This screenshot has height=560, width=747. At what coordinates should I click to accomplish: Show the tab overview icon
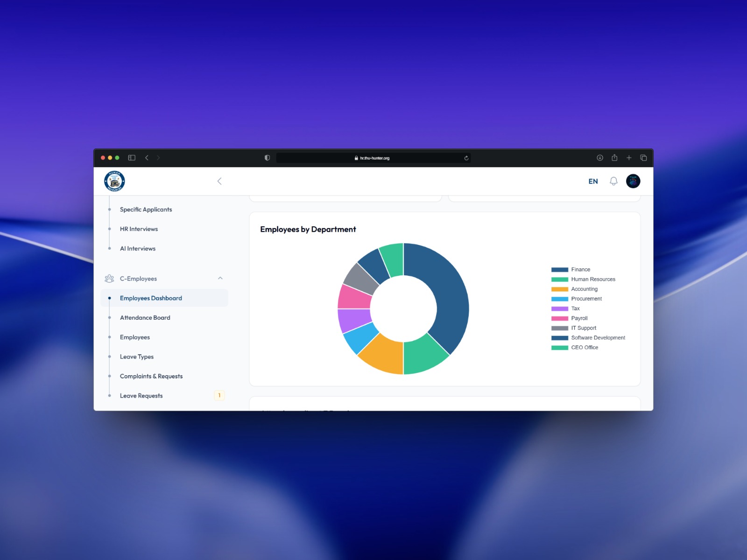point(643,158)
